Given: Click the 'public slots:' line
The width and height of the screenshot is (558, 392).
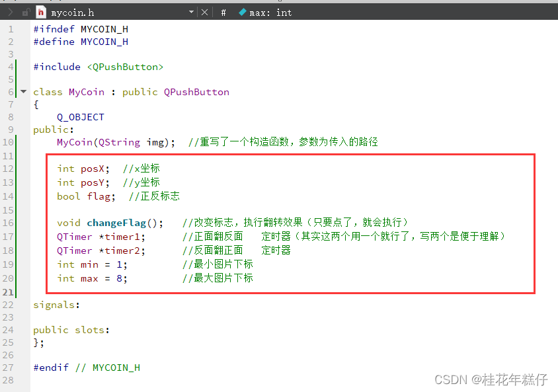Looking at the screenshot, I should pyautogui.click(x=71, y=330).
